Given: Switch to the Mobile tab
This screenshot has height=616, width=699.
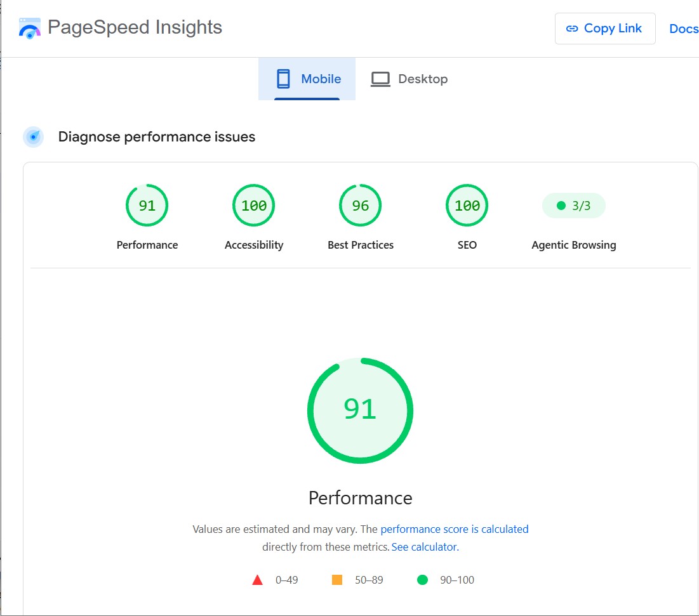Looking at the screenshot, I should [307, 79].
